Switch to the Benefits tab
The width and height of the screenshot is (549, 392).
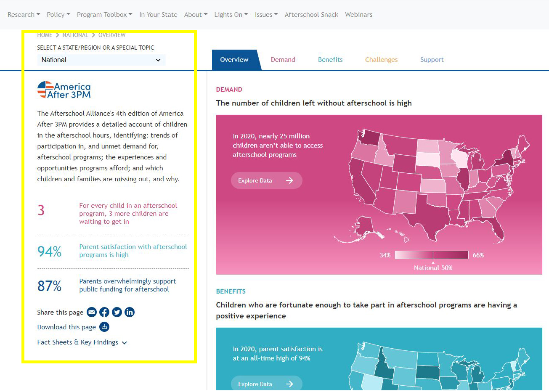(330, 60)
